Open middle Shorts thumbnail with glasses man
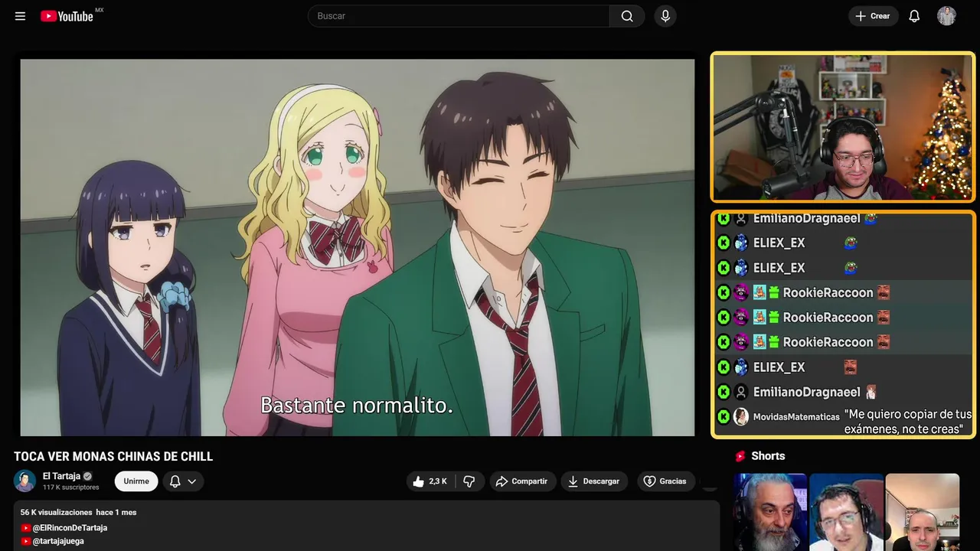Screen dimensions: 980x551 (x=846, y=512)
